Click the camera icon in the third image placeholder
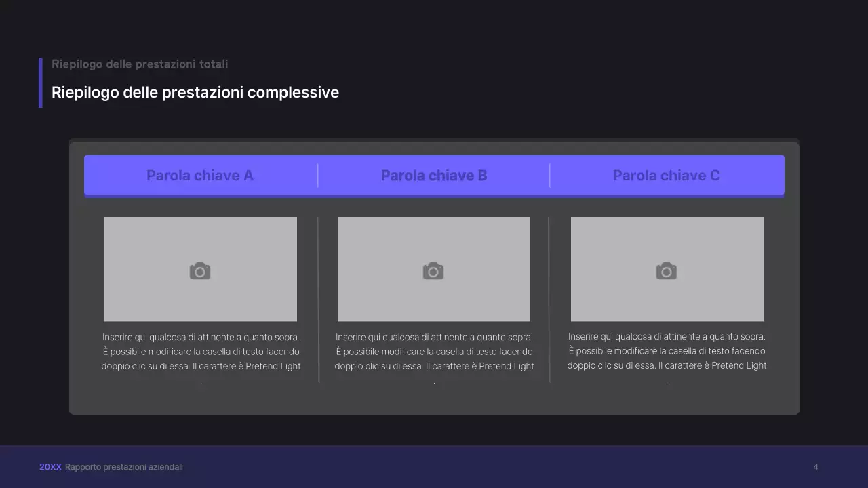The height and width of the screenshot is (488, 868). point(667,269)
